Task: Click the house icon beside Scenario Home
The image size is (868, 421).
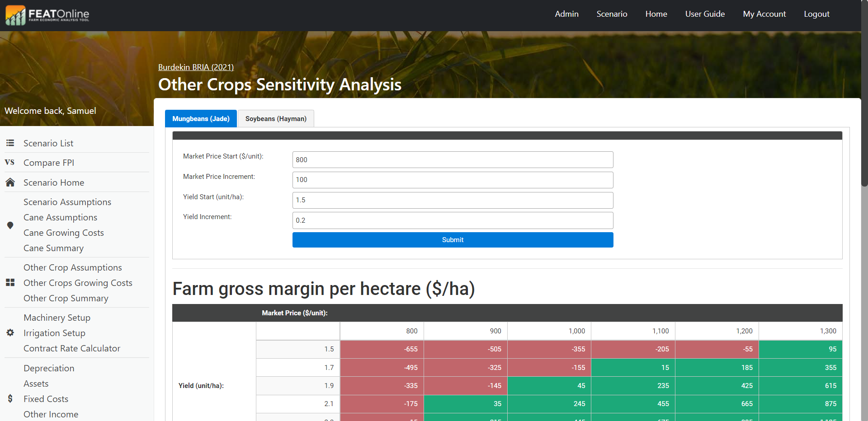Action: tap(10, 182)
